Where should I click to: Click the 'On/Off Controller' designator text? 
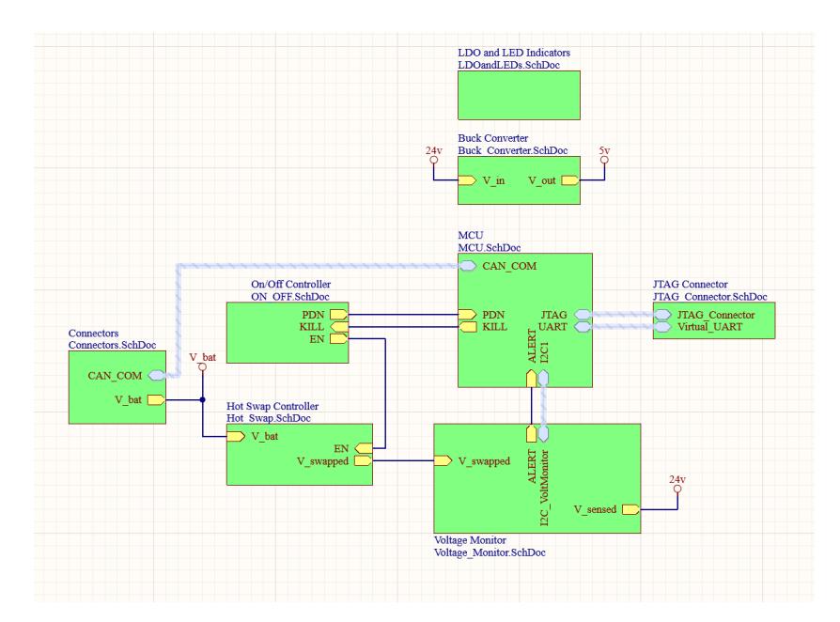(291, 284)
